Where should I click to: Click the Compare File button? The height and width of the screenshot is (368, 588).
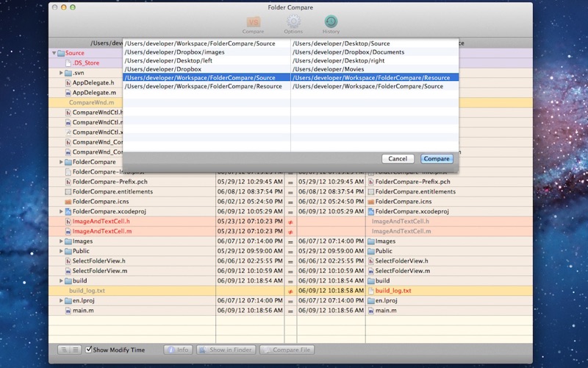287,350
